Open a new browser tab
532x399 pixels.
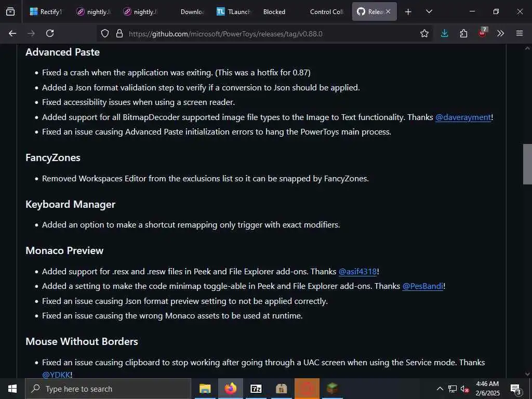408,11
